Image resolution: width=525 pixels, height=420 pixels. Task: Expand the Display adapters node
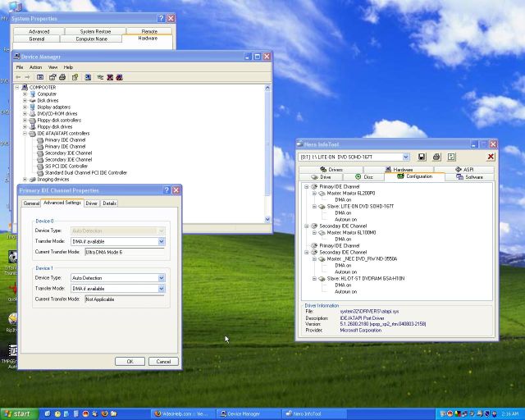click(25, 107)
